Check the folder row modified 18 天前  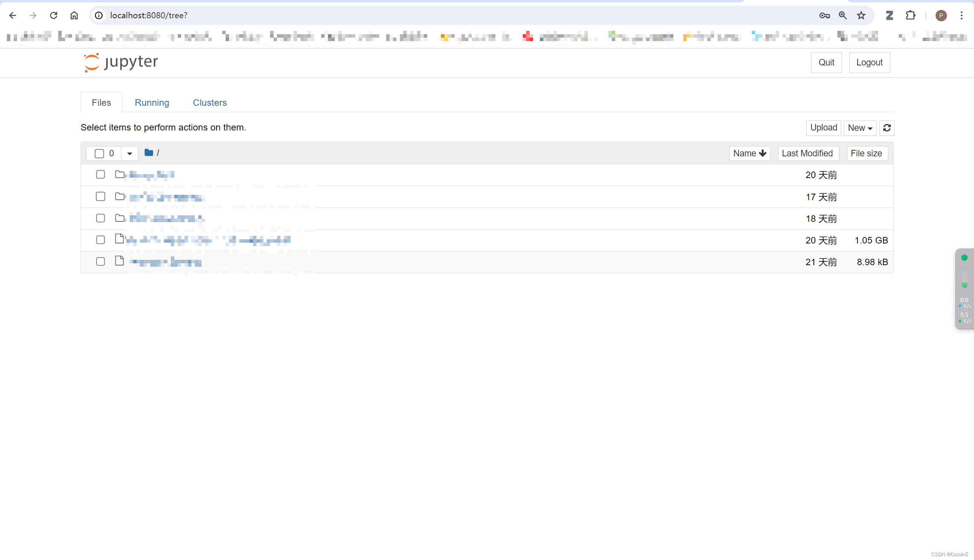pos(100,218)
